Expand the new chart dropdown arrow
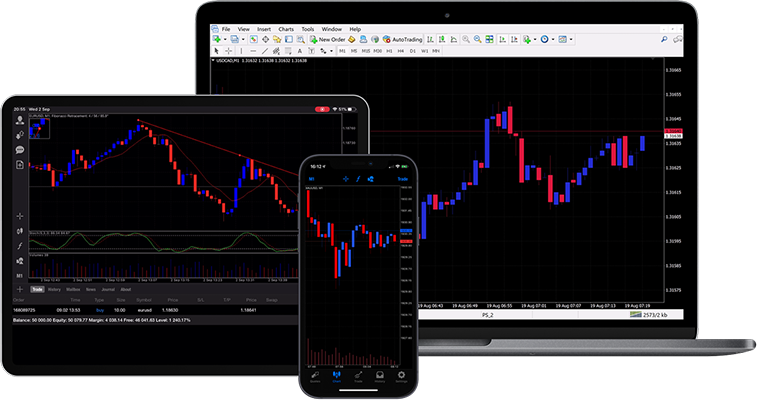757x400 pixels. (226, 40)
